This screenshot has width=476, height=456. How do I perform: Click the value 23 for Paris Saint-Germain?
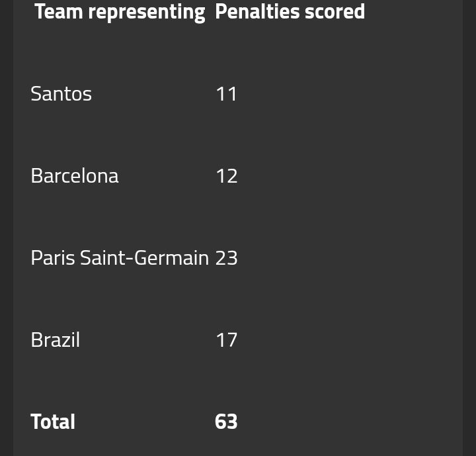tap(227, 258)
